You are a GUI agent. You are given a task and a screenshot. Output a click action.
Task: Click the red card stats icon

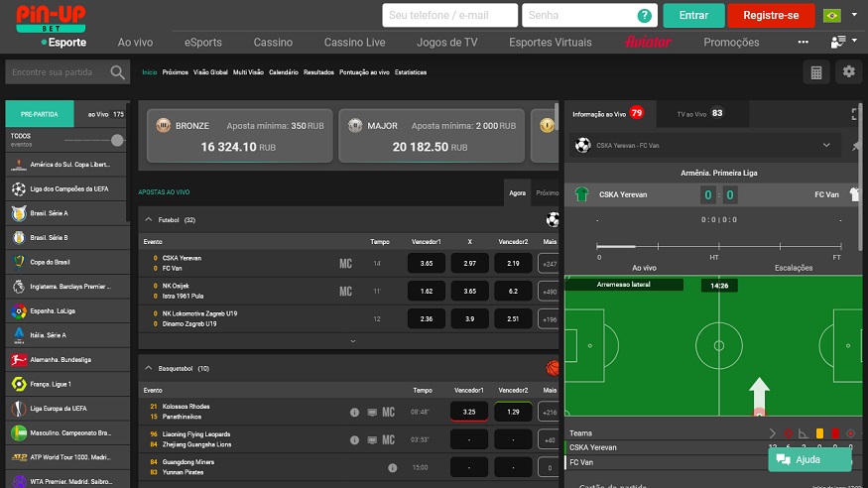(835, 433)
